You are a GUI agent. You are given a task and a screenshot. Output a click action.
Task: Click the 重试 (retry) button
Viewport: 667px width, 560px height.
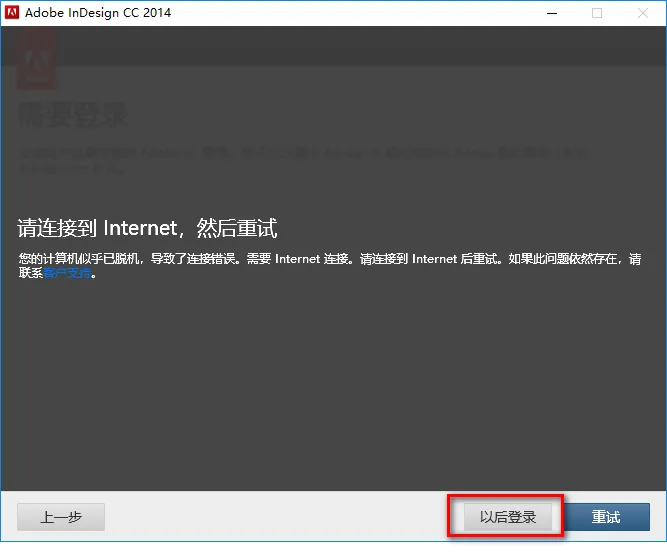tap(606, 517)
